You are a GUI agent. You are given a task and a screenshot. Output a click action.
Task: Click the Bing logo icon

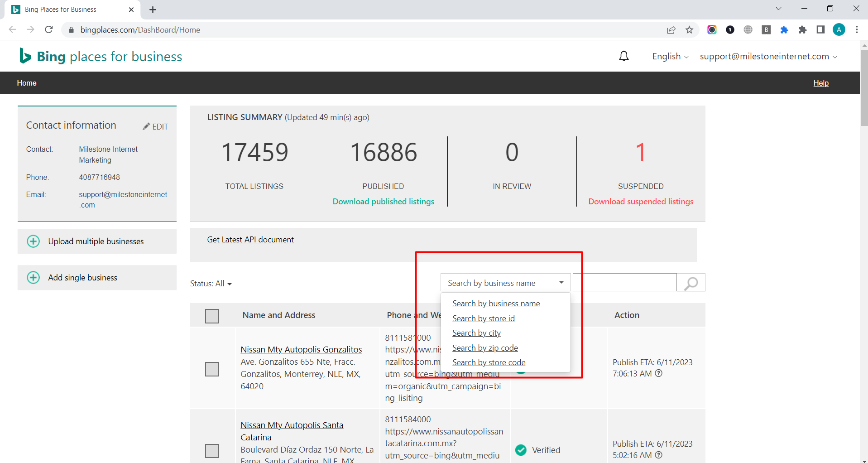point(25,56)
